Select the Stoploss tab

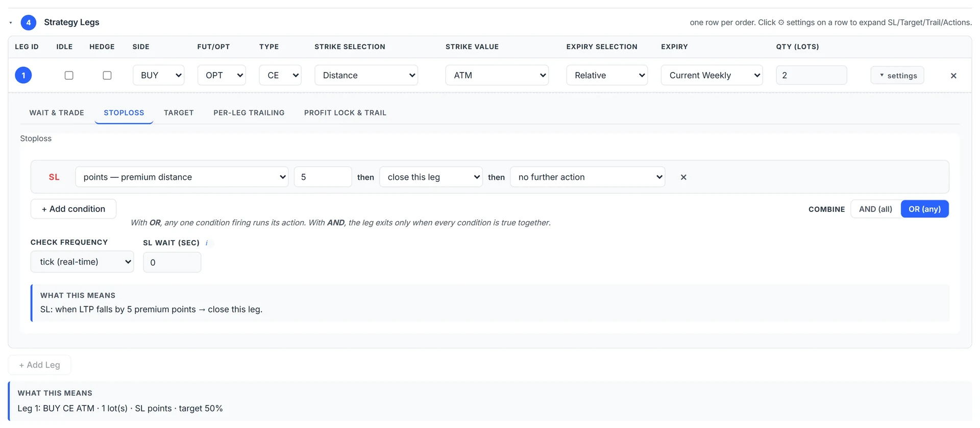click(x=124, y=113)
